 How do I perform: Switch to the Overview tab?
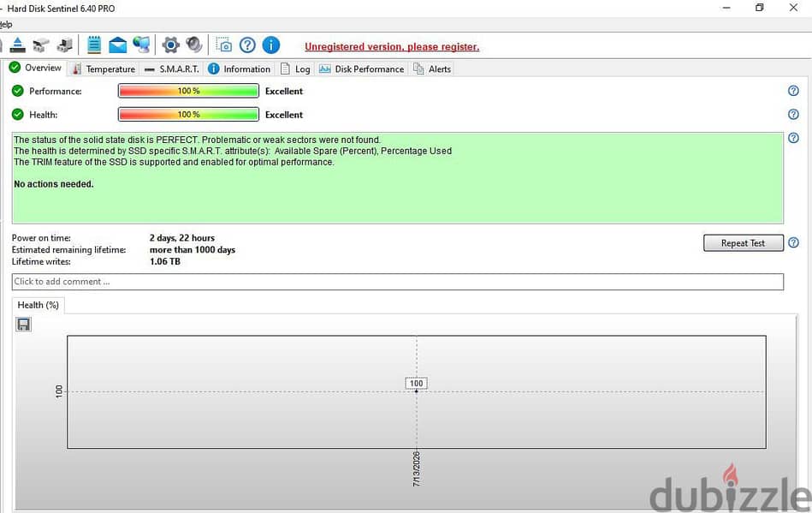(35, 68)
